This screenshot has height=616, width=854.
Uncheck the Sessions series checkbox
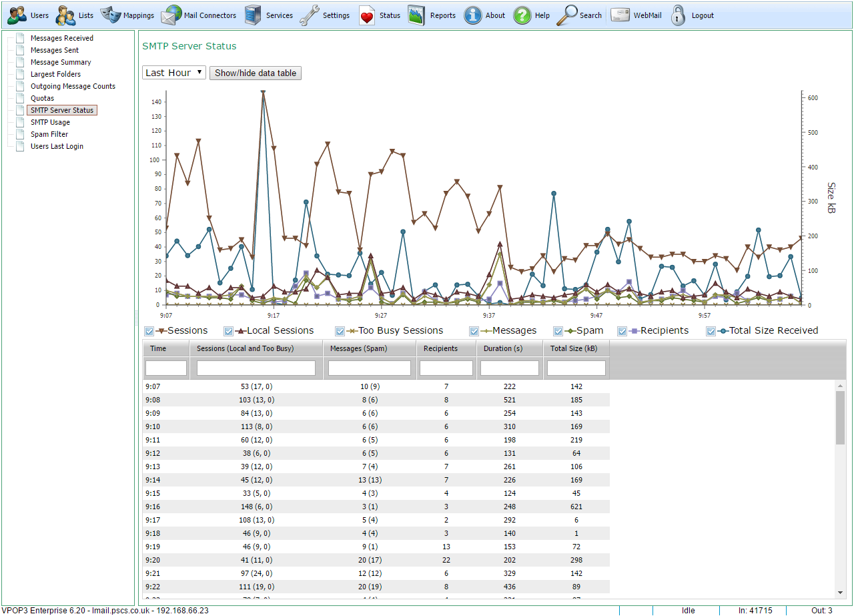(149, 331)
